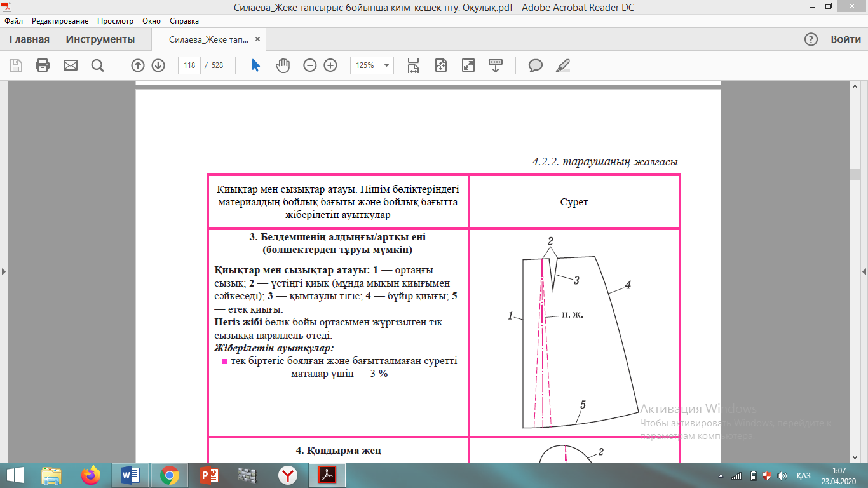This screenshot has width=868, height=488.
Task: Expand the right tools pane arrow
Action: point(864,272)
